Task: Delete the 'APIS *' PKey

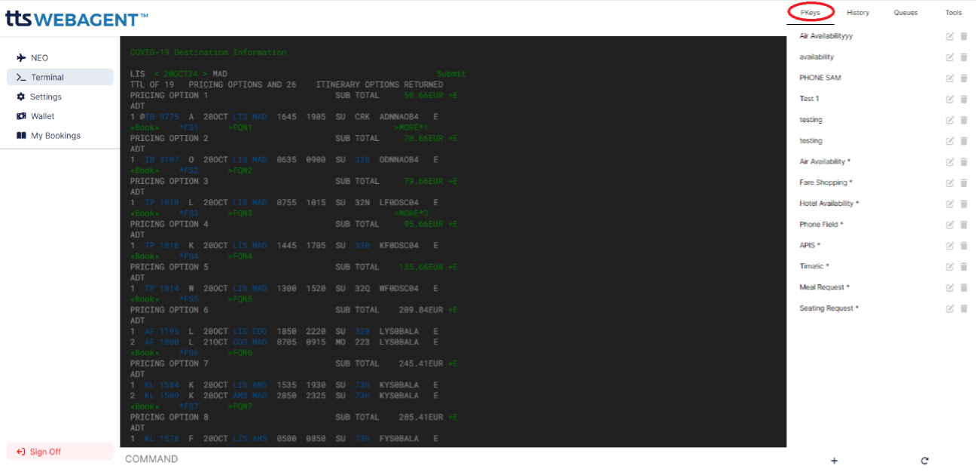Action: click(x=964, y=246)
